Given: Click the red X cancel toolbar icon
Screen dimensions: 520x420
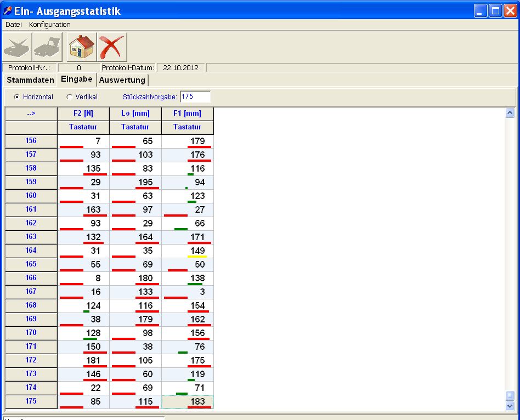Looking at the screenshot, I should pos(112,47).
